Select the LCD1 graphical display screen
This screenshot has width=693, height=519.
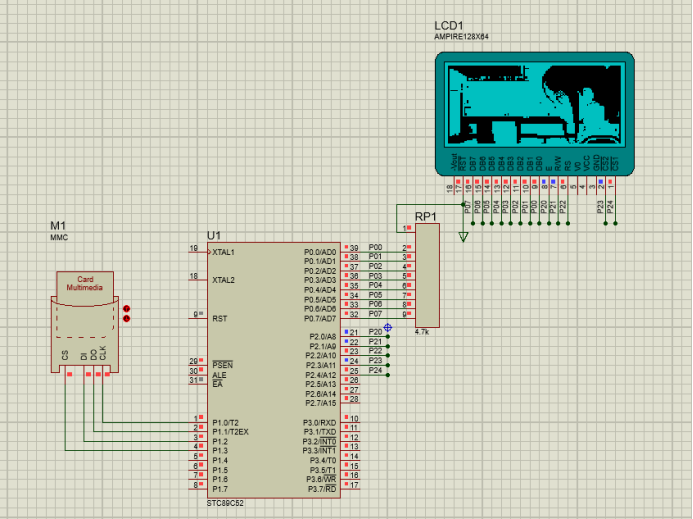[534, 108]
